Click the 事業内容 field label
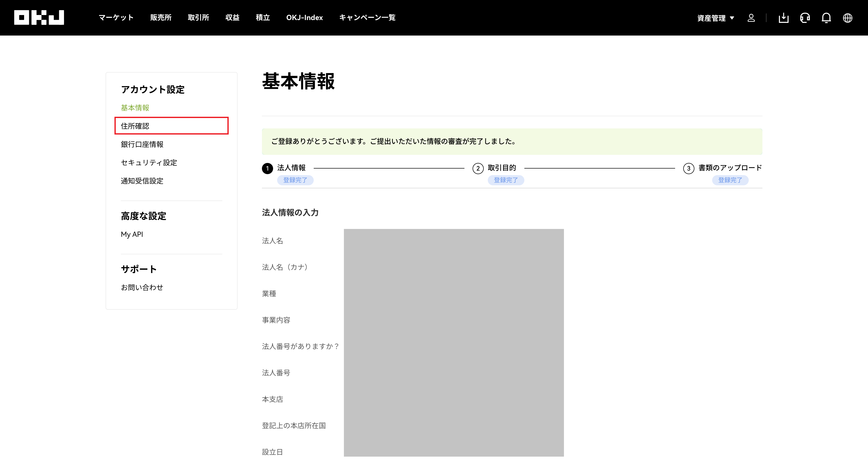 pos(276,320)
